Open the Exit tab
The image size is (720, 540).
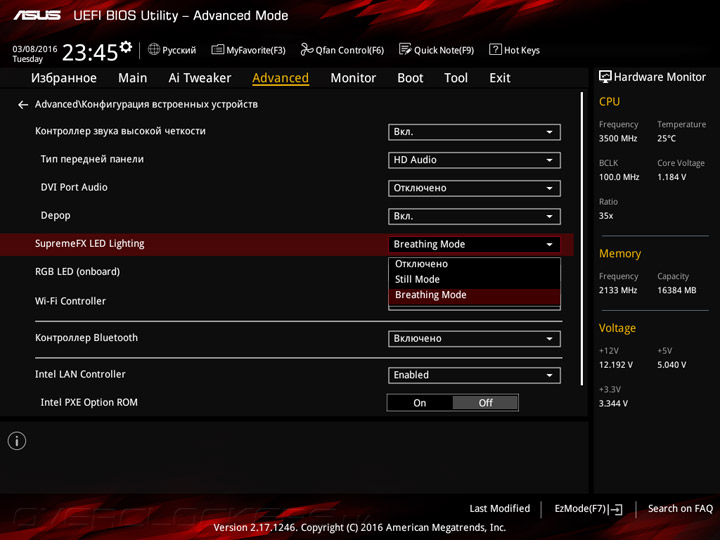tap(500, 78)
